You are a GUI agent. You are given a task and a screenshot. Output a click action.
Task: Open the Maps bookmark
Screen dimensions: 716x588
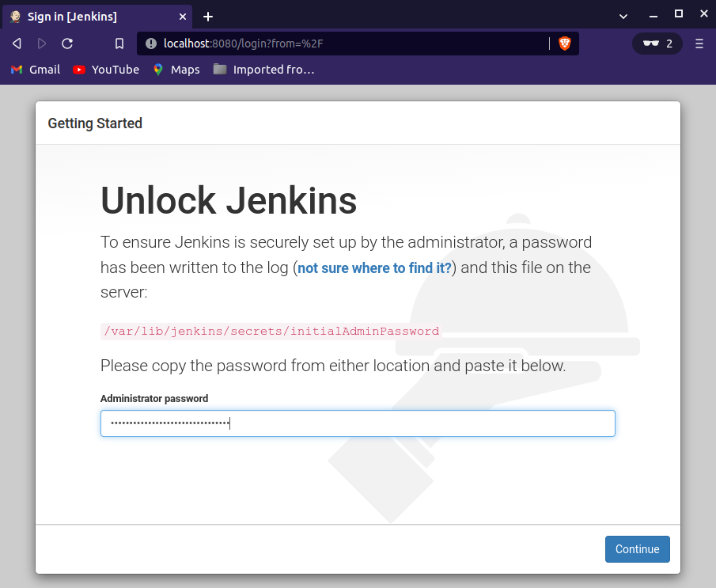[176, 70]
